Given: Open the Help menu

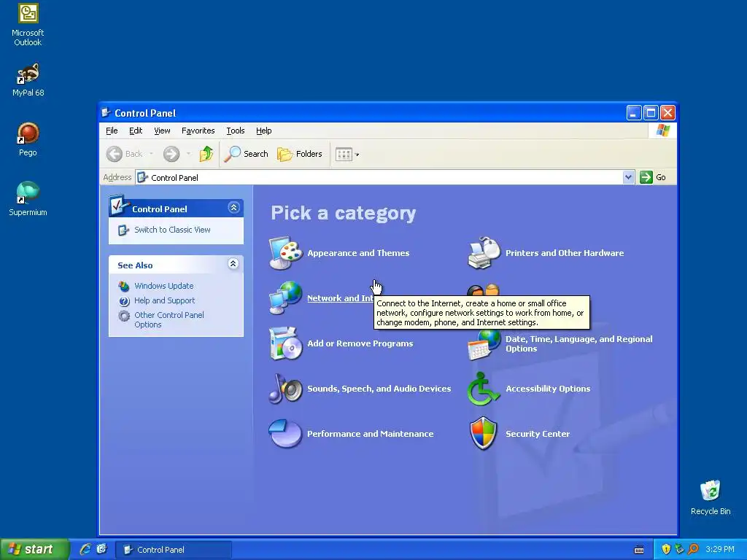Looking at the screenshot, I should [x=263, y=131].
